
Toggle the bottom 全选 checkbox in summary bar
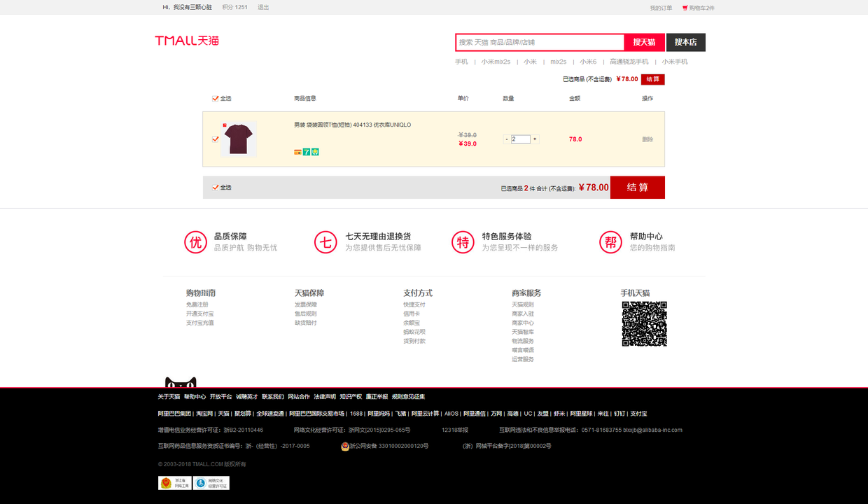coord(216,188)
